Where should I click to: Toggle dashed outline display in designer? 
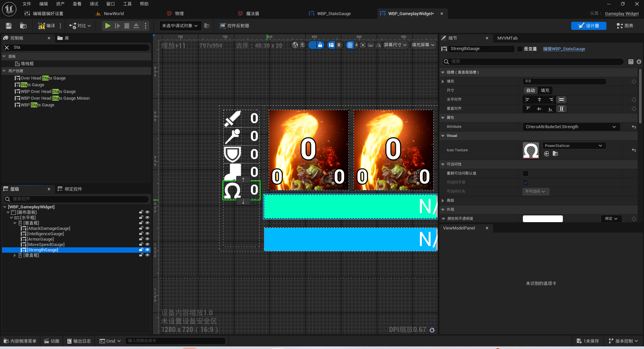312,45
